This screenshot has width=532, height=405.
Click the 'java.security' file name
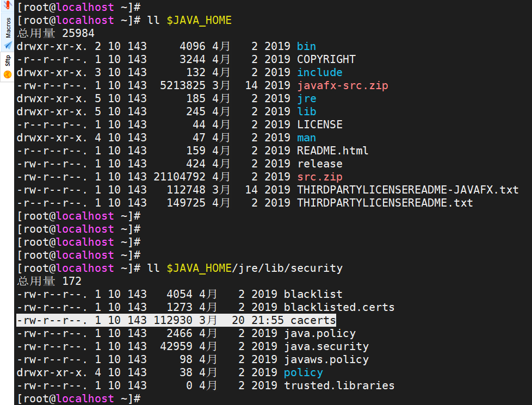[326, 346]
